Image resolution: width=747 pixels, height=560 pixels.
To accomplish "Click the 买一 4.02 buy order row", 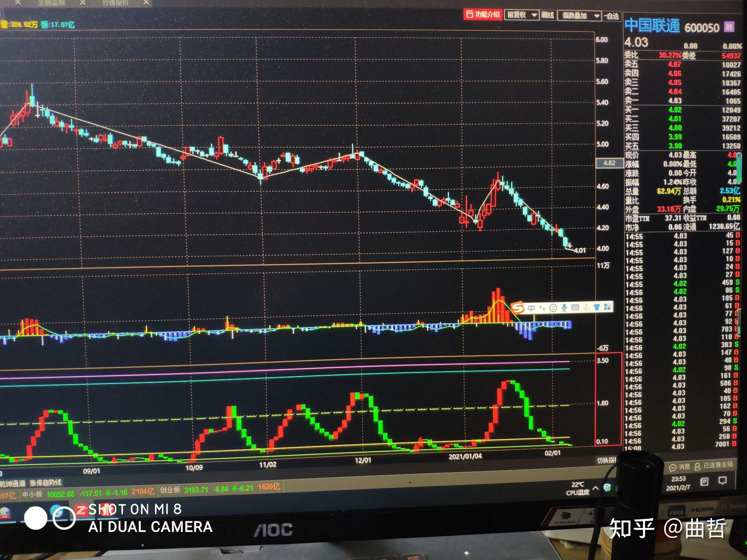I will click(682, 110).
